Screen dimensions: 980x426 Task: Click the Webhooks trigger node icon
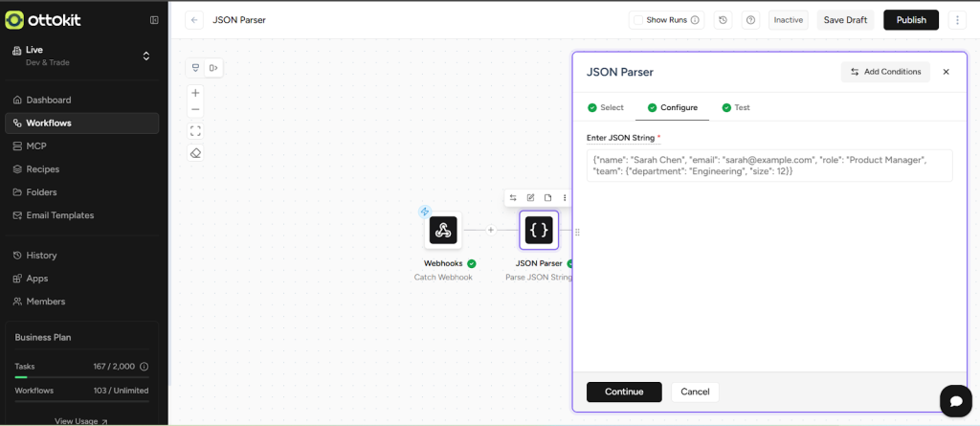click(442, 230)
